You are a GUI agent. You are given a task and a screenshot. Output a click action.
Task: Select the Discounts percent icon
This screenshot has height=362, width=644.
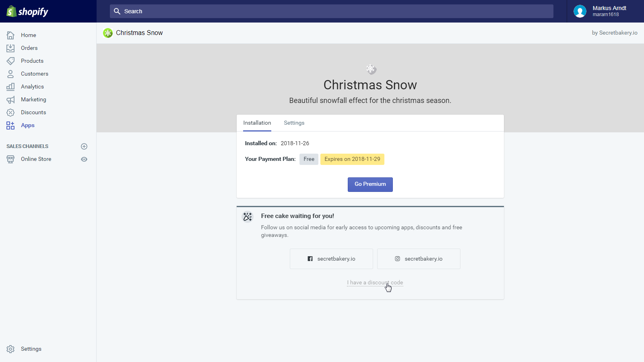[10, 112]
